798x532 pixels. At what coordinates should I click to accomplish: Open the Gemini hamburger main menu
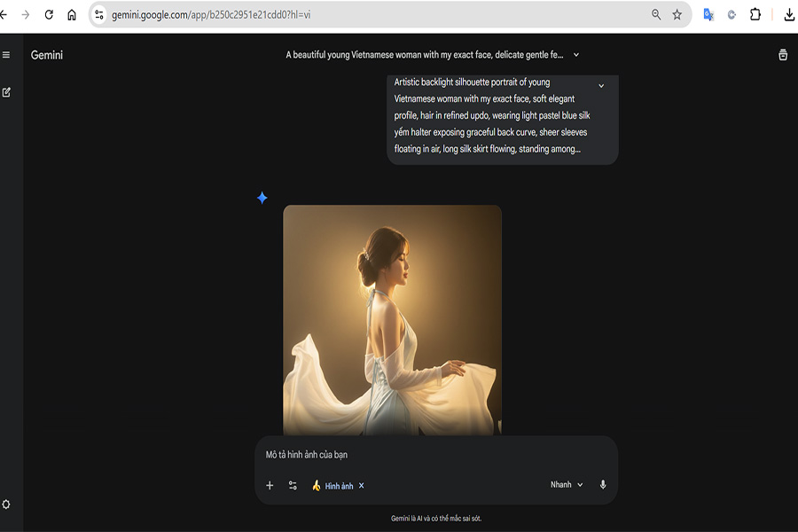(6, 55)
